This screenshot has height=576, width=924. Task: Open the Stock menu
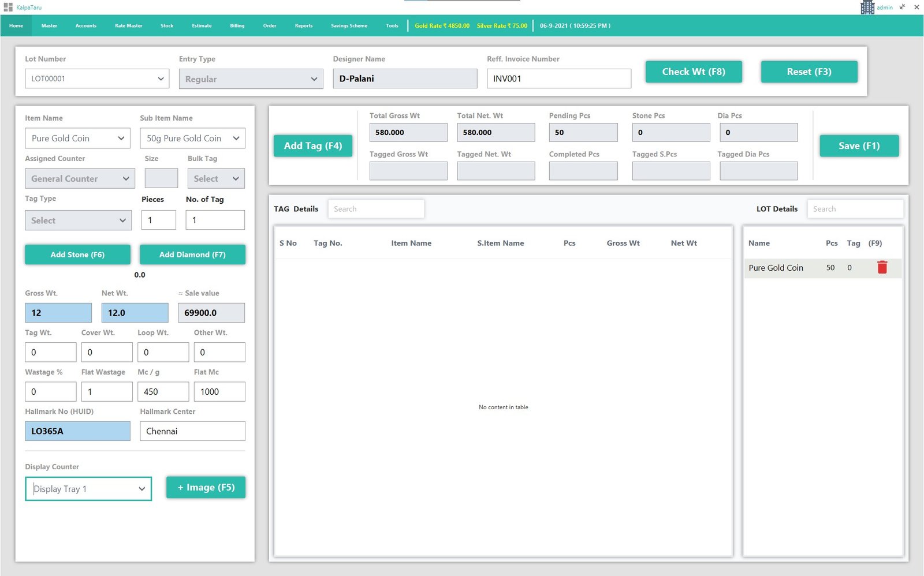pos(167,25)
